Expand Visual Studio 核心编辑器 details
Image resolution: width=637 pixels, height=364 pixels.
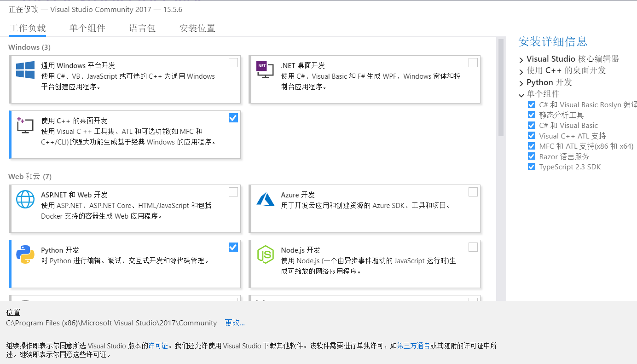coord(521,60)
